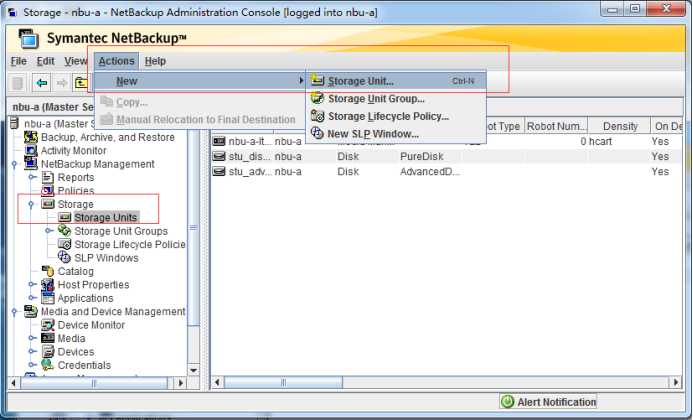Viewport: 693px width, 420px height.
Task: Expand the Host Properties node
Action: click(32, 284)
